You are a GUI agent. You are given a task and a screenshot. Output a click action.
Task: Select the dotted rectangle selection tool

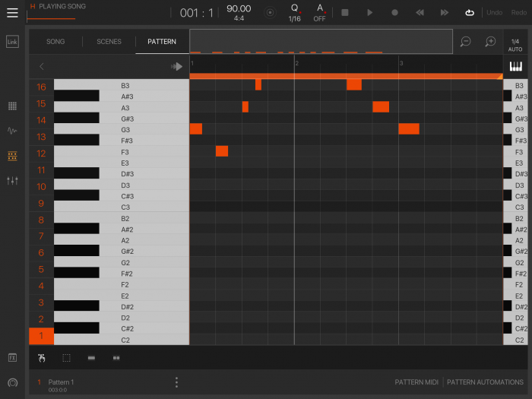tap(67, 358)
